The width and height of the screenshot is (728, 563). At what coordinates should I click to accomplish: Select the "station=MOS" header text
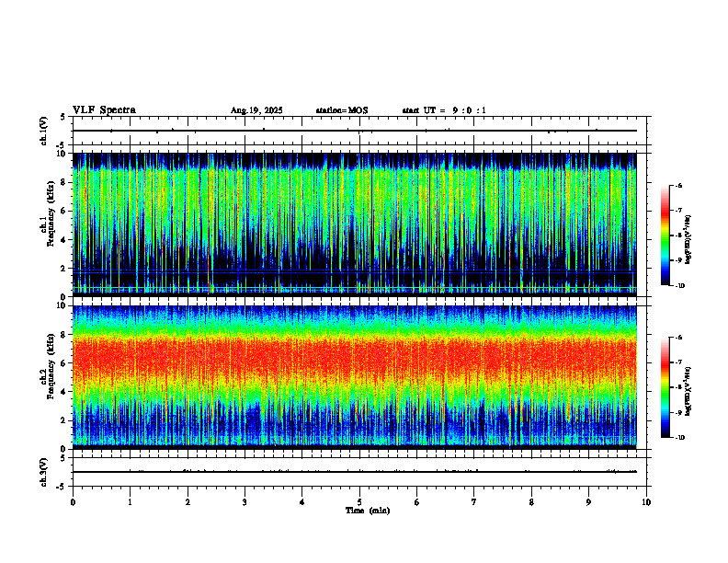pos(342,110)
